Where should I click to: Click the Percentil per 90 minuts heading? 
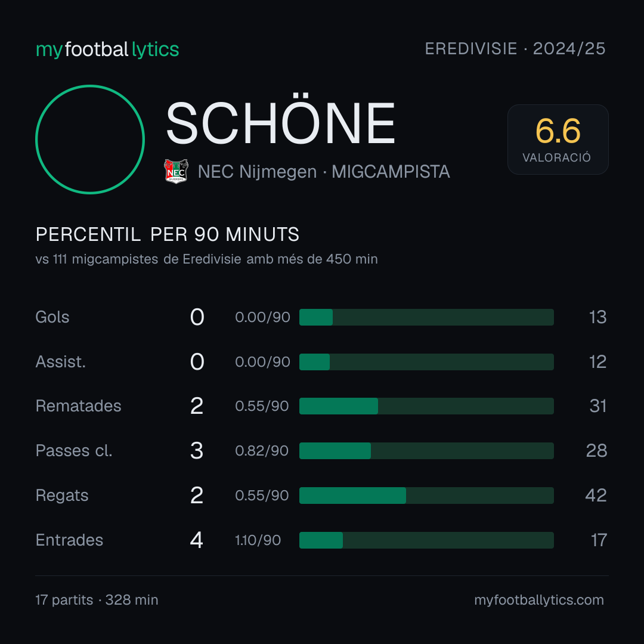tap(168, 234)
